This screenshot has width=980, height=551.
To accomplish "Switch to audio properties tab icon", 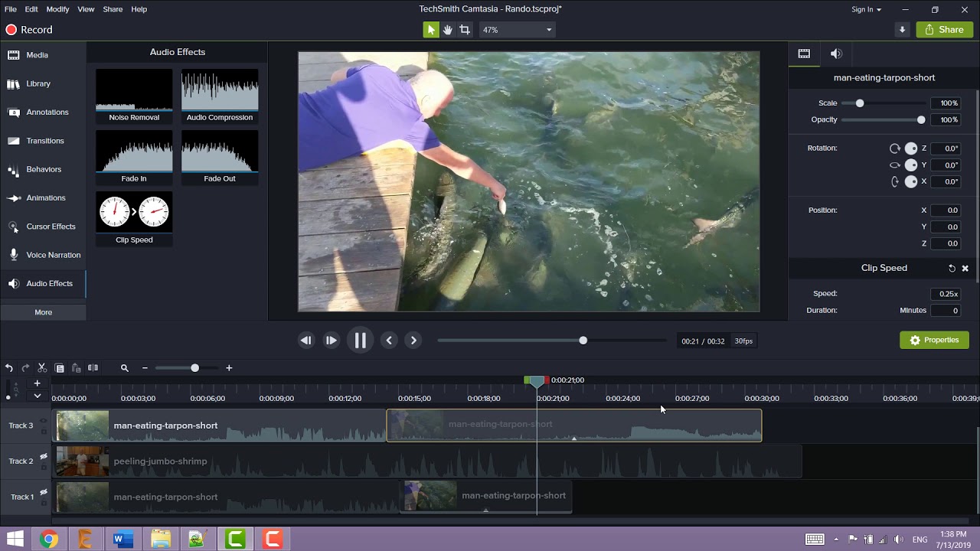I will click(x=836, y=54).
